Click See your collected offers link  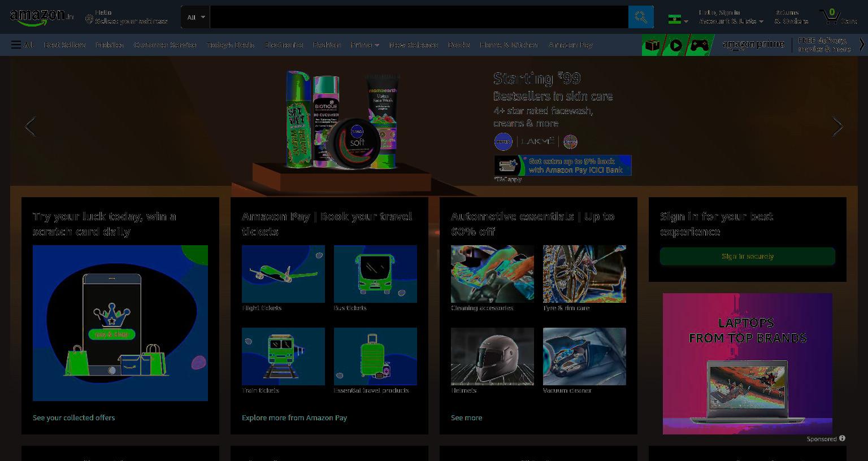click(x=74, y=417)
